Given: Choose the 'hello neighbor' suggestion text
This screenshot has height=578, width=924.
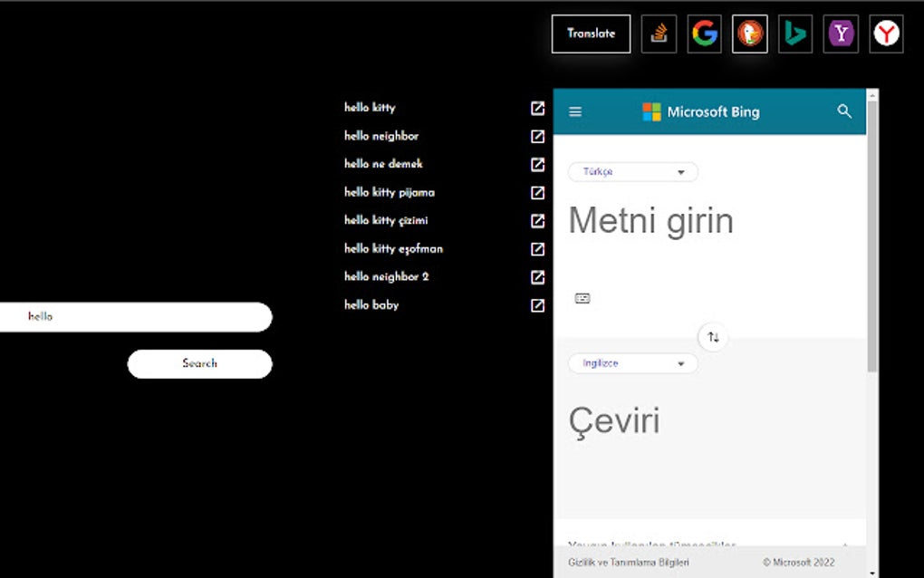Looking at the screenshot, I should (x=381, y=136).
